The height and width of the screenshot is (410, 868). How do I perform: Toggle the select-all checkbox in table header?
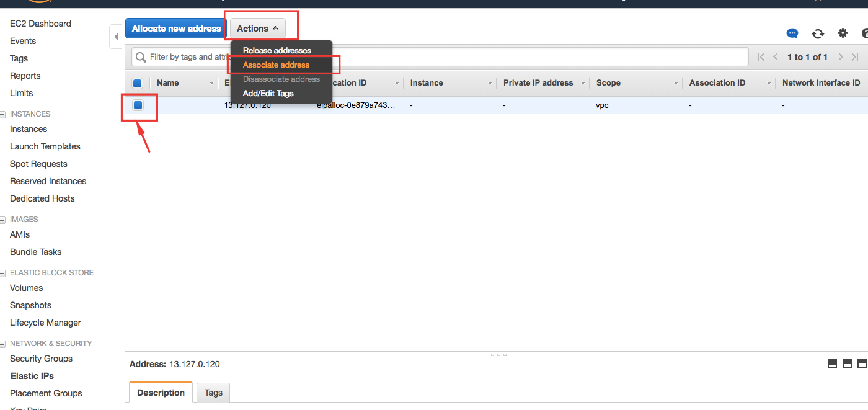pyautogui.click(x=138, y=83)
